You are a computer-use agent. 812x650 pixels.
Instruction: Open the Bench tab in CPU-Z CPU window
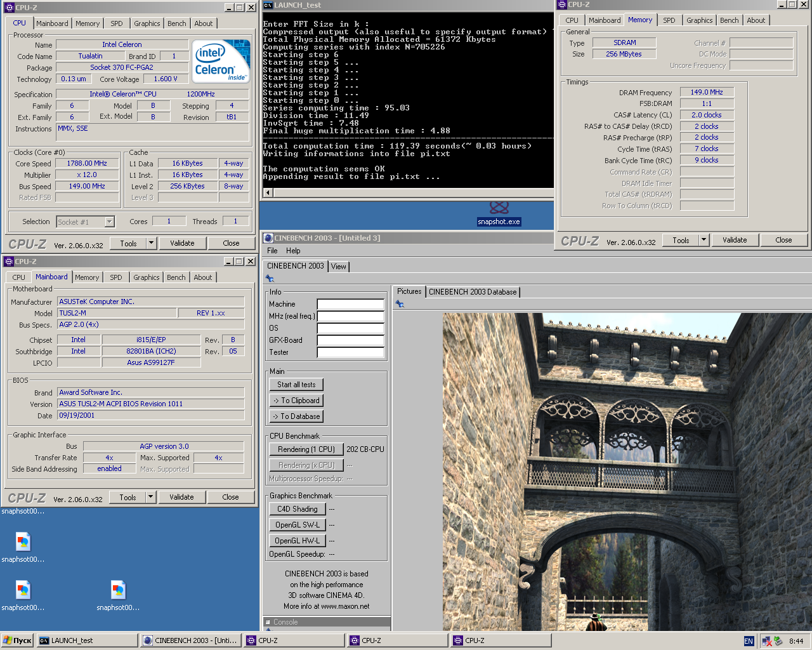point(177,23)
